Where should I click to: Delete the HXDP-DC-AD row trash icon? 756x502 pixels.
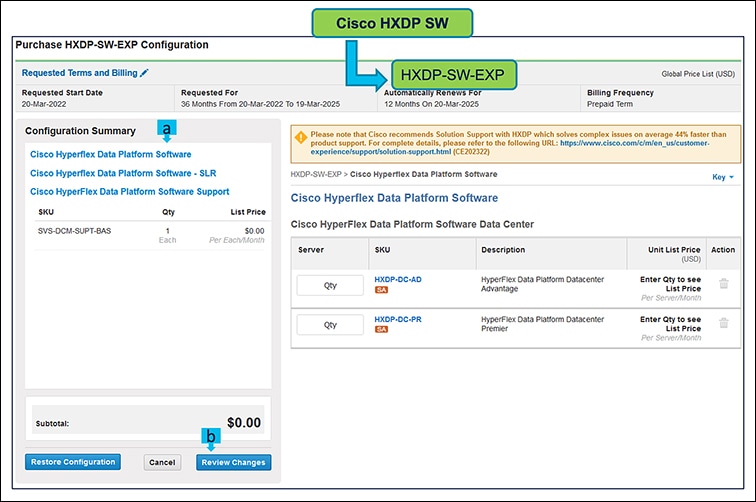[x=723, y=284]
